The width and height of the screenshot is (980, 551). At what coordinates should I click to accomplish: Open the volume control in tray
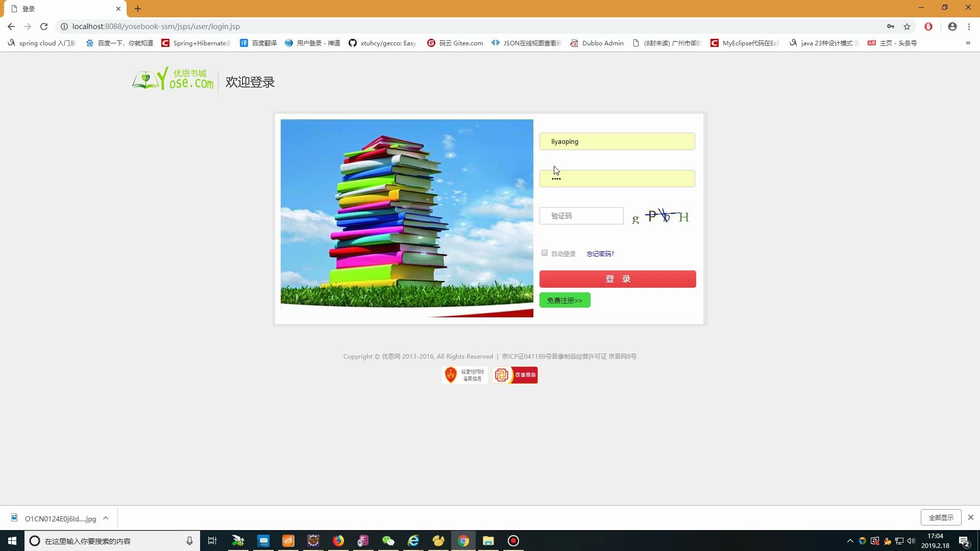911,541
